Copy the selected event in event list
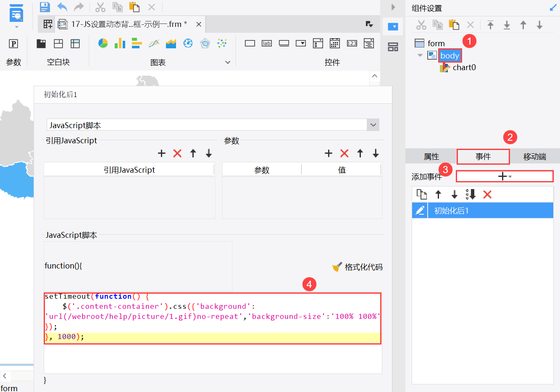The width and height of the screenshot is (560, 392). coord(422,194)
